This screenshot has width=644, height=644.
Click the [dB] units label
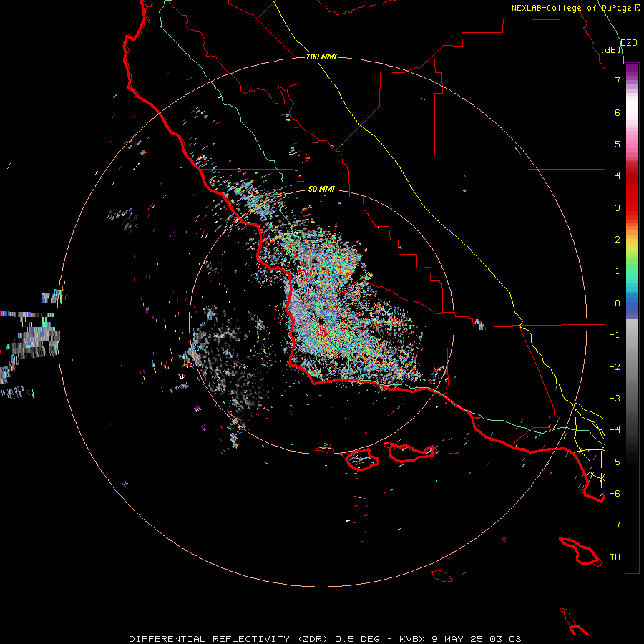[x=611, y=49]
